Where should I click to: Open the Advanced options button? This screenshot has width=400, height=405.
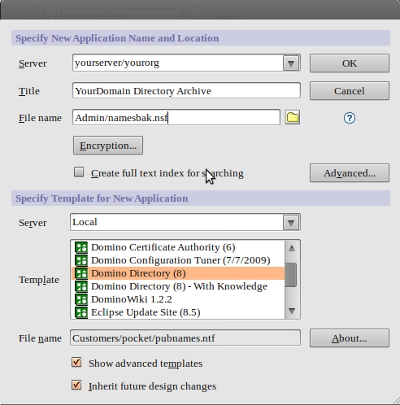coord(350,173)
